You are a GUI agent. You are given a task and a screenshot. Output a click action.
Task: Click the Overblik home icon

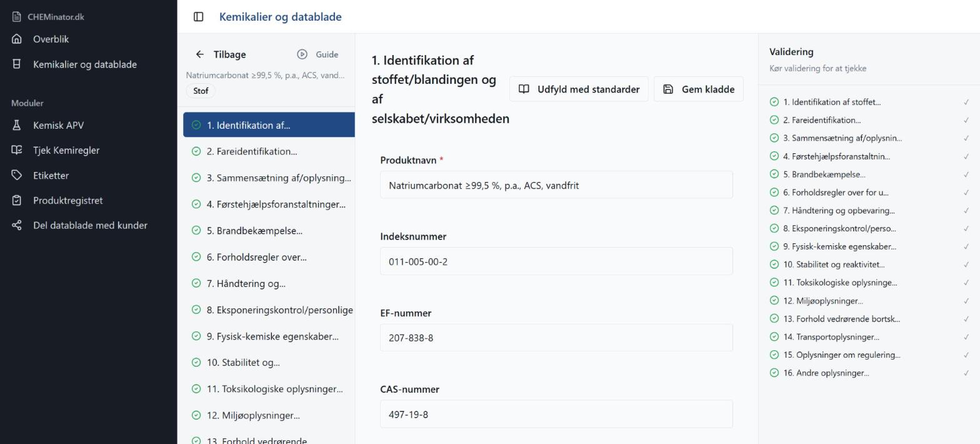[x=17, y=39]
